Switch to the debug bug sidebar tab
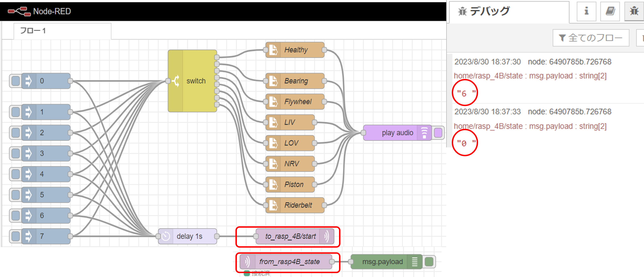This screenshot has height=277, width=644. click(x=634, y=11)
